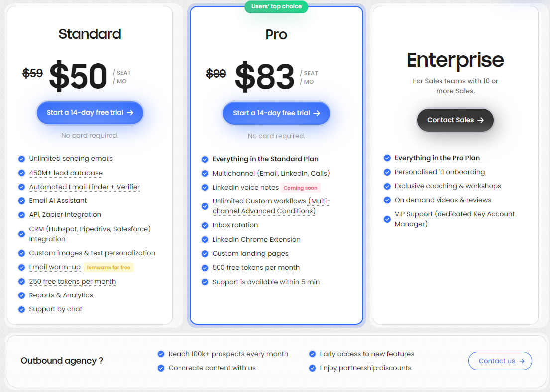Click the checkmark icon beside LinkedIn Chrome Extension
This screenshot has width=550, height=392.
pos(205,239)
